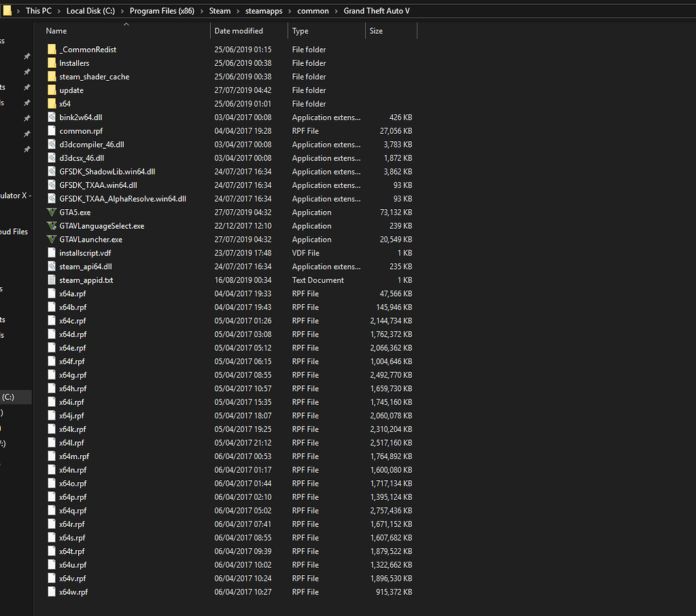Viewport: 696px width, 616px height.
Task: Click the x64a.rpf file icon
Action: tap(52, 293)
